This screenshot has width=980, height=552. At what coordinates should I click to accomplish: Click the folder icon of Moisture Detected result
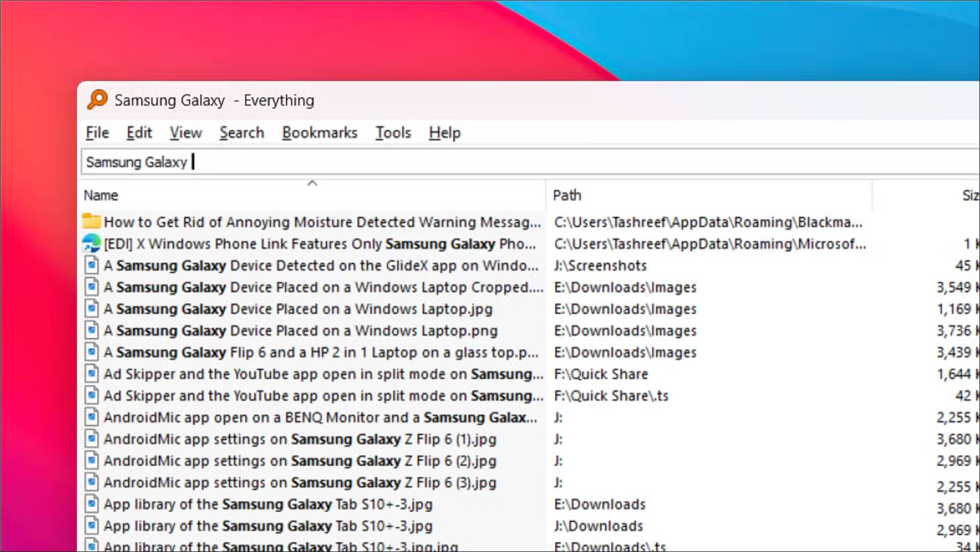coord(91,221)
